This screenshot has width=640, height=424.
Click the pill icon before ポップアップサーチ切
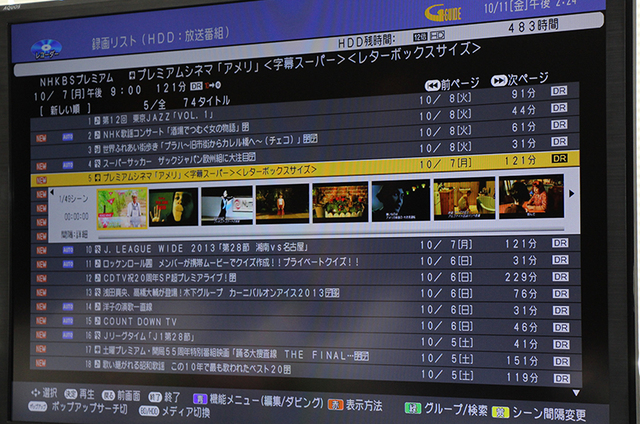coord(38,406)
